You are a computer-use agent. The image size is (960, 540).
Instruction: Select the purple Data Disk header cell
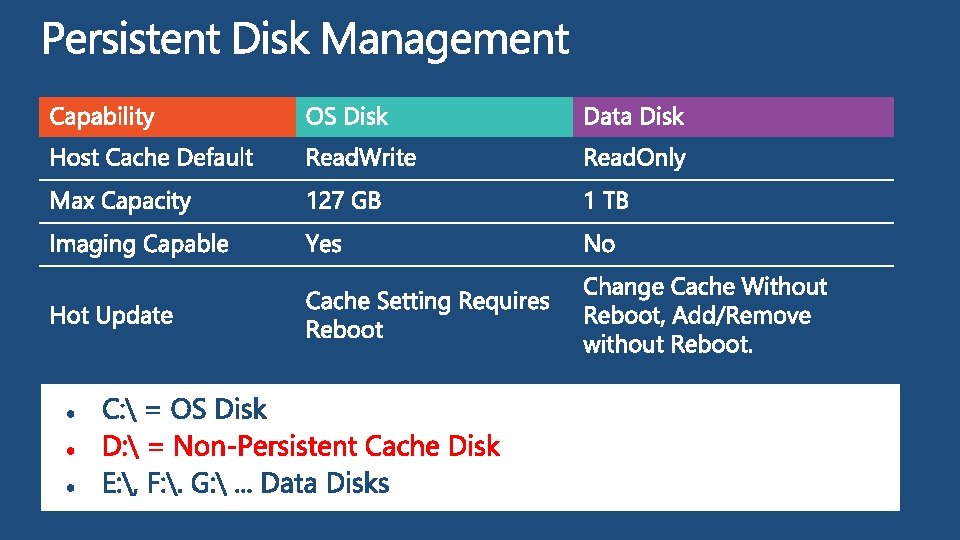pyautogui.click(x=732, y=117)
